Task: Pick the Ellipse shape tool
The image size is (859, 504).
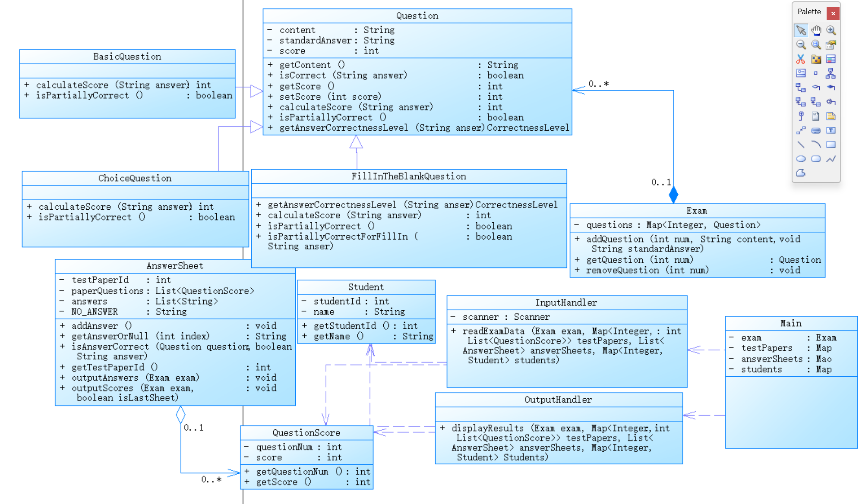Action: click(801, 159)
